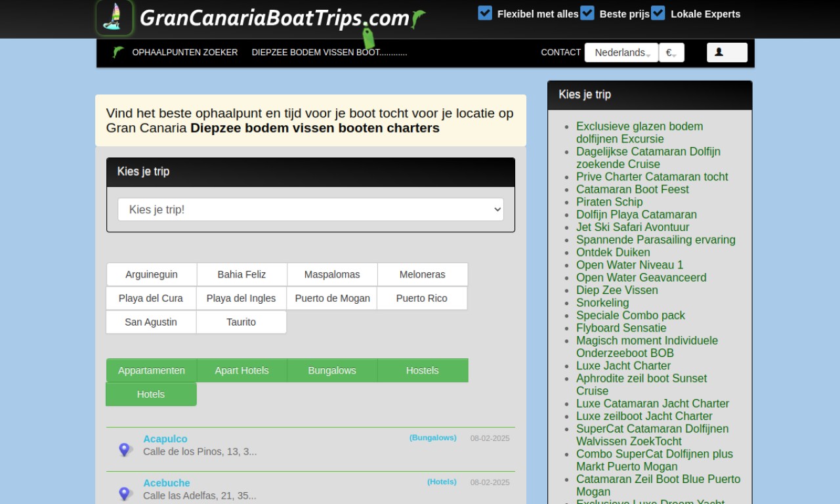The image size is (840, 504).
Task: Open the Ontdek Duiken link
Action: (x=613, y=252)
